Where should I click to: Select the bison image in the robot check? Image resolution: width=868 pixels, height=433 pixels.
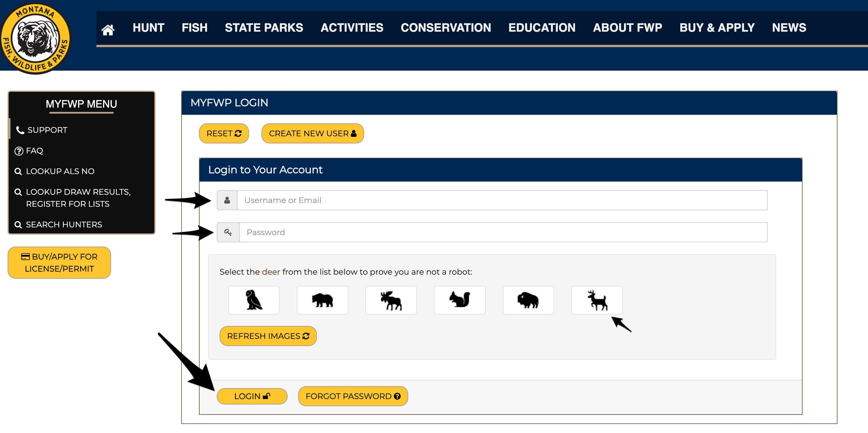[x=529, y=300]
